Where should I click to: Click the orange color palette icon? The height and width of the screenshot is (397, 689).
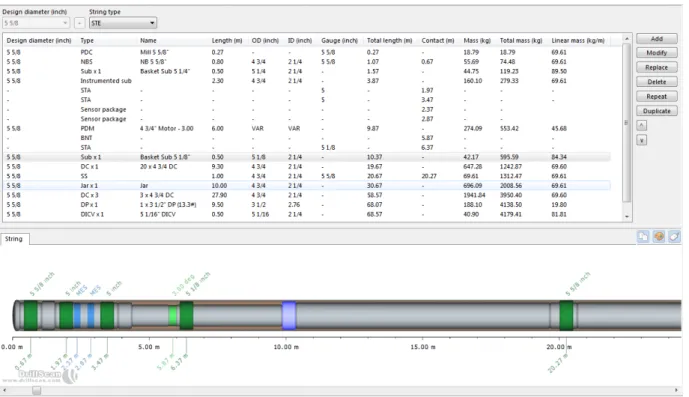click(x=659, y=237)
